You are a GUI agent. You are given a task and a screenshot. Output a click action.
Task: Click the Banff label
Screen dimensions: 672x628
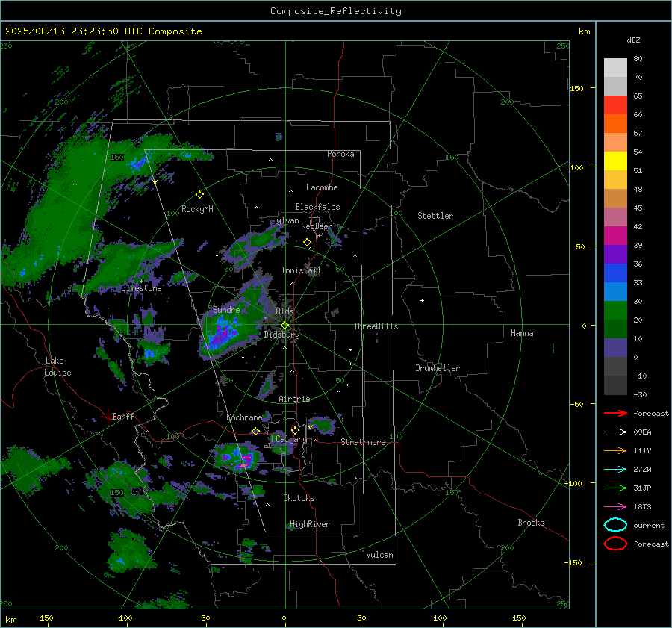(123, 417)
